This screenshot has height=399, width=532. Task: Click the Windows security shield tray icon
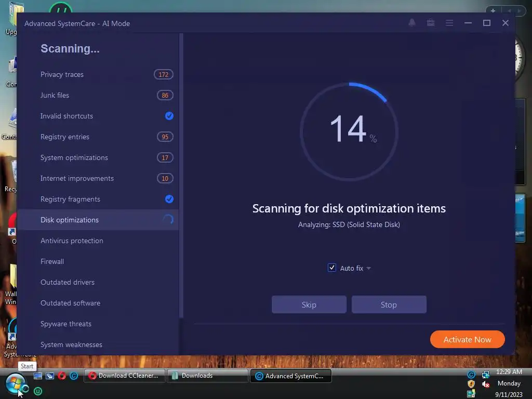coord(471,384)
